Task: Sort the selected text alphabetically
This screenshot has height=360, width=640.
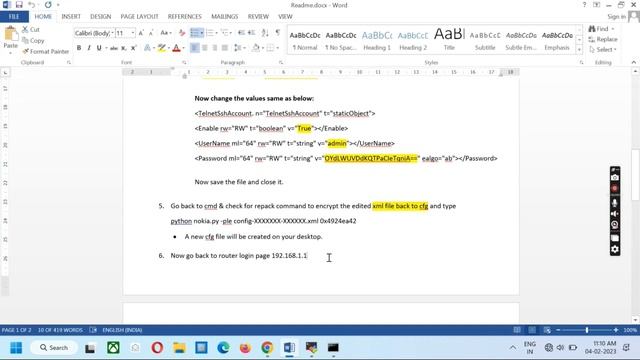Action: pos(265,33)
